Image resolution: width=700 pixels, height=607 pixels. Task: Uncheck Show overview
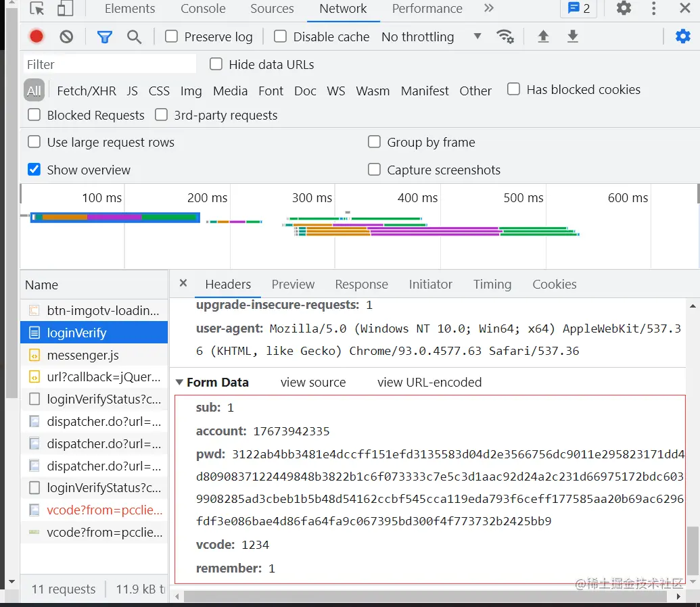34,170
